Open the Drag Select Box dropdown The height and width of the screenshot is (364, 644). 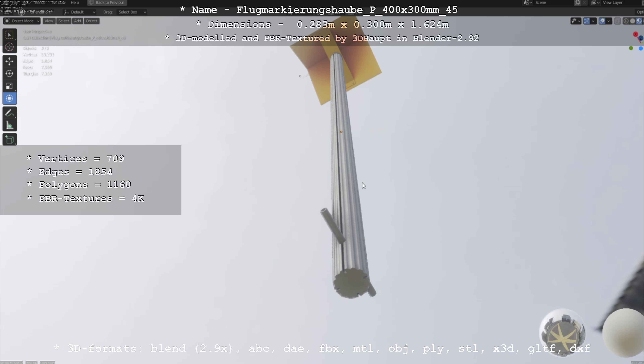click(132, 12)
